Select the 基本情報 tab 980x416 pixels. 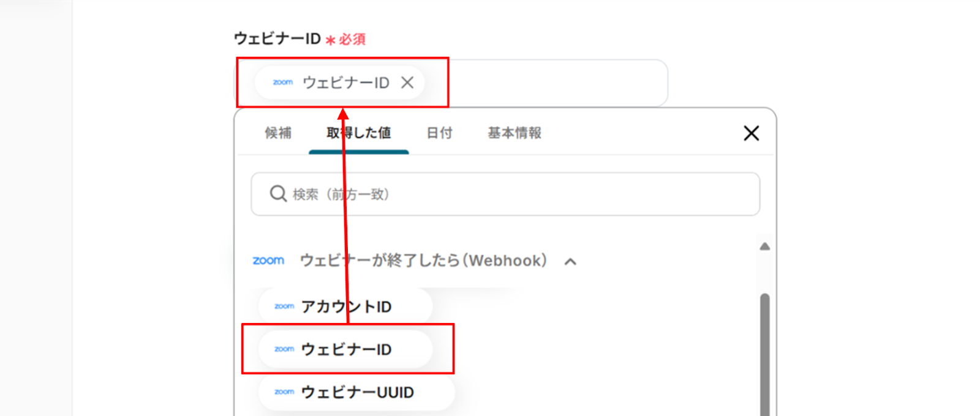click(514, 133)
